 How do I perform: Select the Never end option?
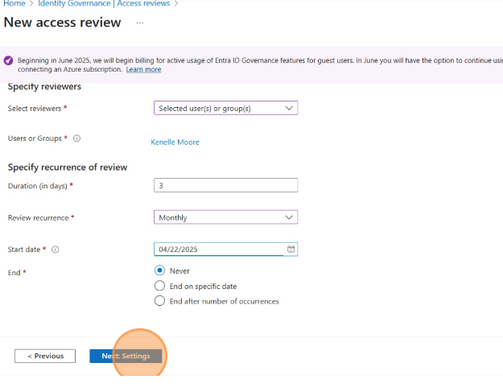click(160, 270)
